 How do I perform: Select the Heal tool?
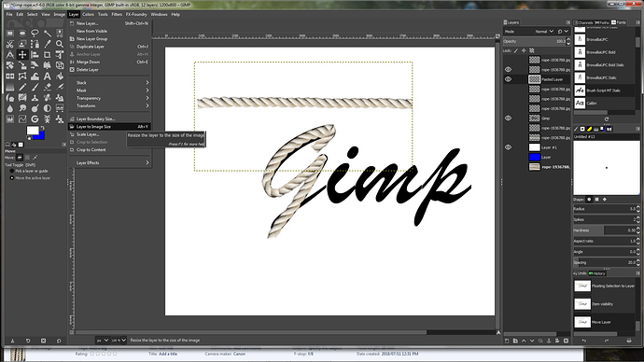48,97
